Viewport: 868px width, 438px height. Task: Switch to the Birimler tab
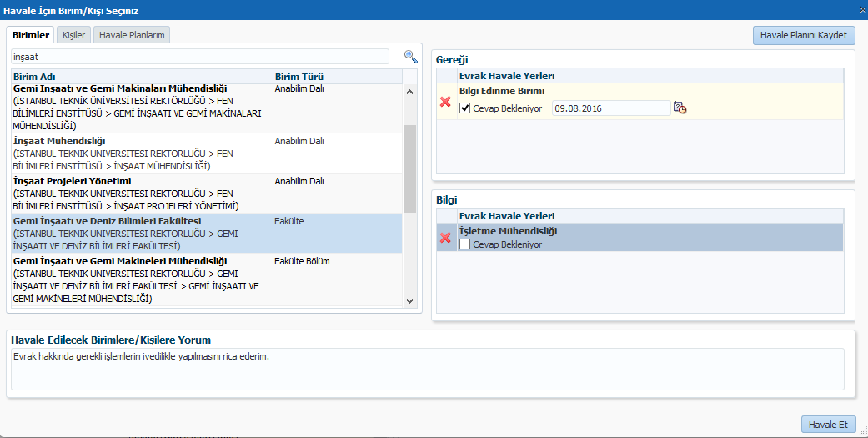coord(31,35)
